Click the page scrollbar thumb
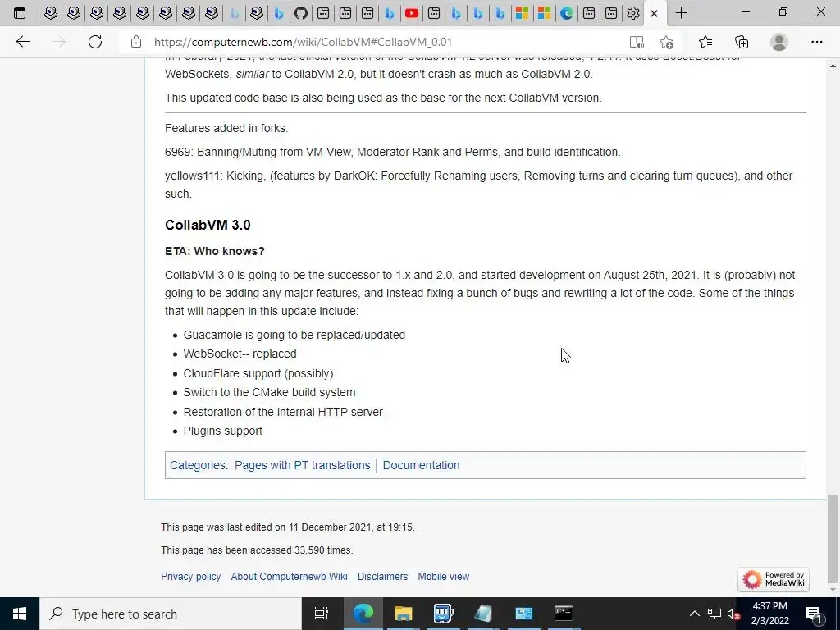 833,538
